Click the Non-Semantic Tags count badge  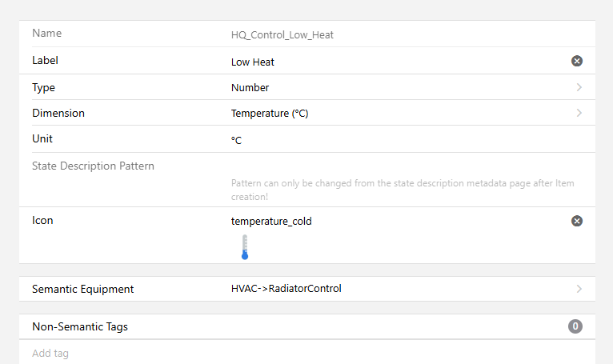[x=575, y=326]
